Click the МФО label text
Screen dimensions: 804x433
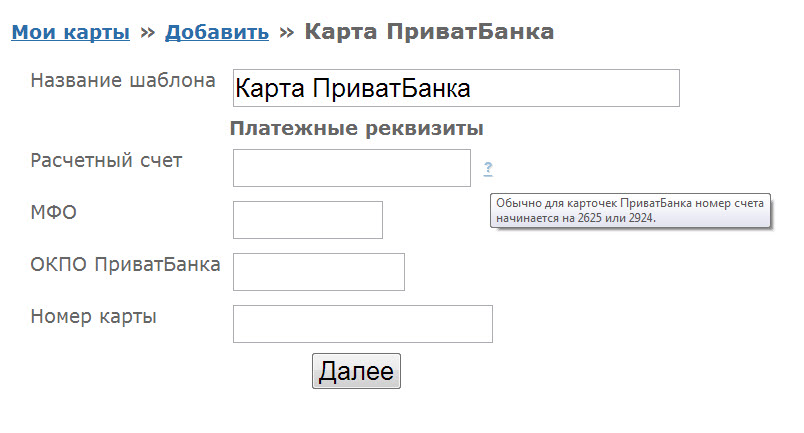click(x=54, y=212)
